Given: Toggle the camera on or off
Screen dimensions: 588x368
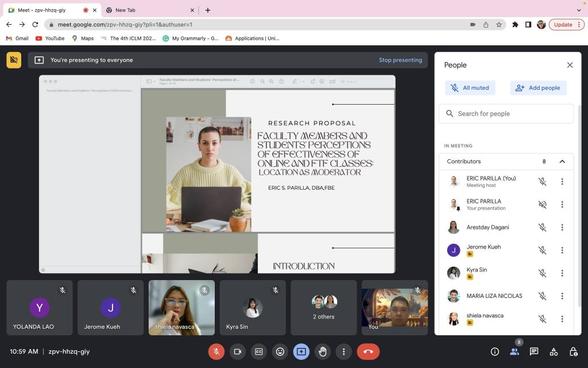Looking at the screenshot, I should [x=238, y=351].
